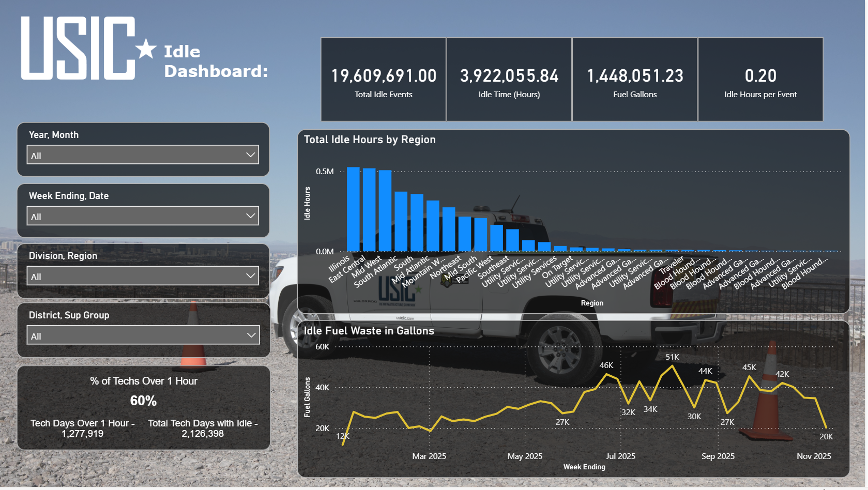Click the "Week Ending" x-axis title
The image size is (868, 490).
pyautogui.click(x=584, y=467)
